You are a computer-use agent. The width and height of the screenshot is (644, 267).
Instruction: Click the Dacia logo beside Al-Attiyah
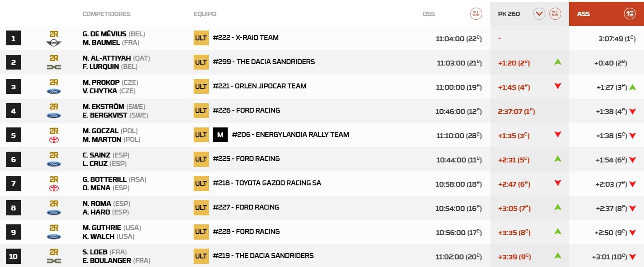(x=54, y=67)
